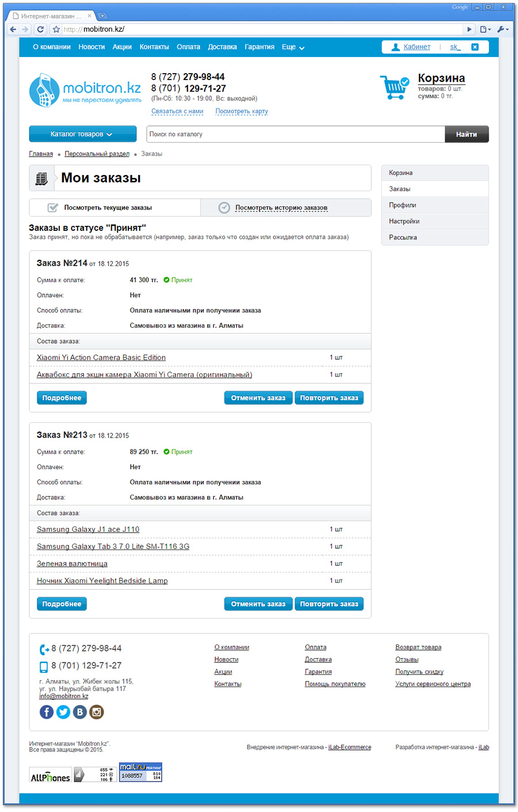Open the Кабинет link
The image size is (518, 812).
(417, 47)
